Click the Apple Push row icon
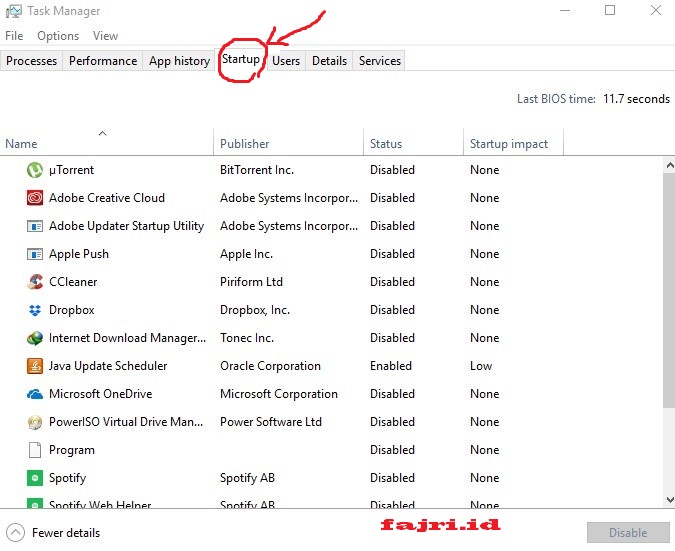Viewport: 675px width, 551px height. (35, 254)
